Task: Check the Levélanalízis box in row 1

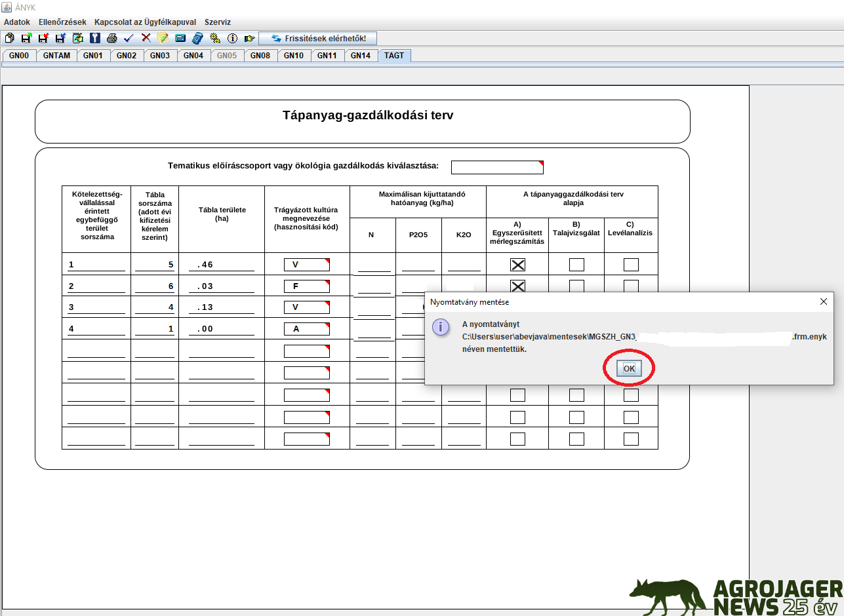Action: 631,265
